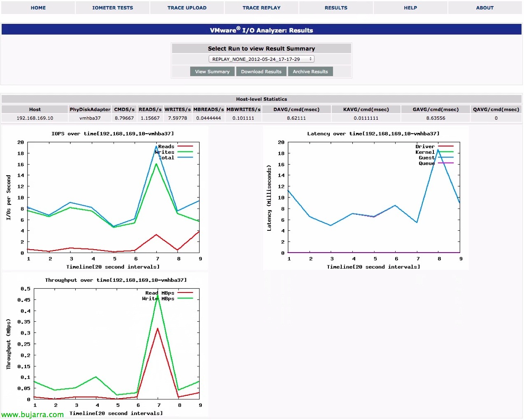
Task: Click the WRITES/s column header
Action: coord(178,109)
